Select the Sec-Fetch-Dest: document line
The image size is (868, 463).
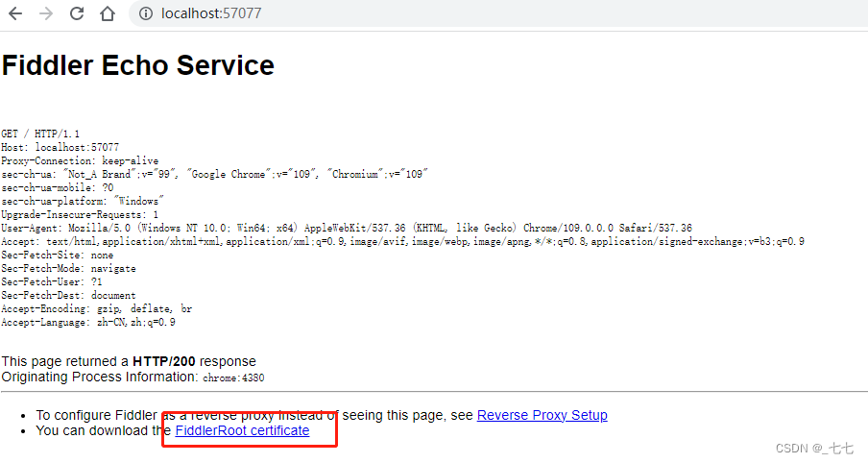(x=68, y=295)
